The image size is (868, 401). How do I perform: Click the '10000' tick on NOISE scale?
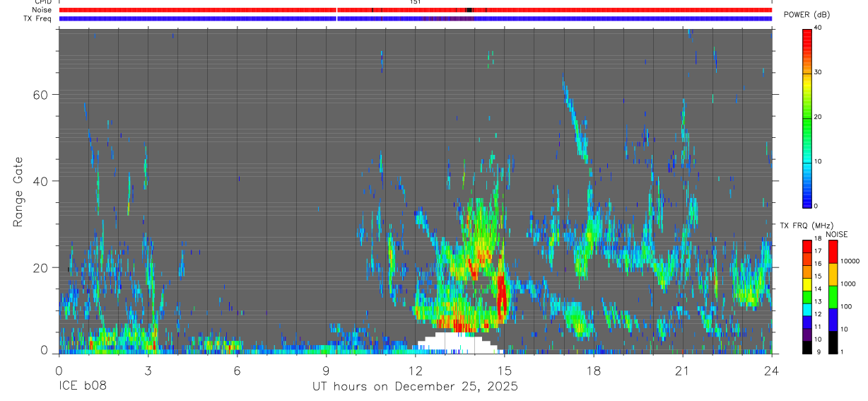(x=850, y=261)
